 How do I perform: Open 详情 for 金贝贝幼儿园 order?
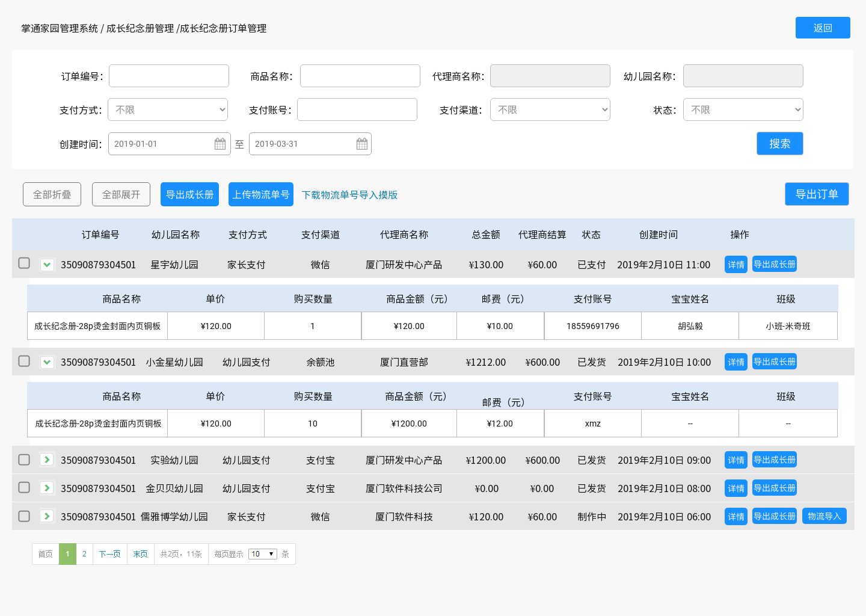pos(736,488)
